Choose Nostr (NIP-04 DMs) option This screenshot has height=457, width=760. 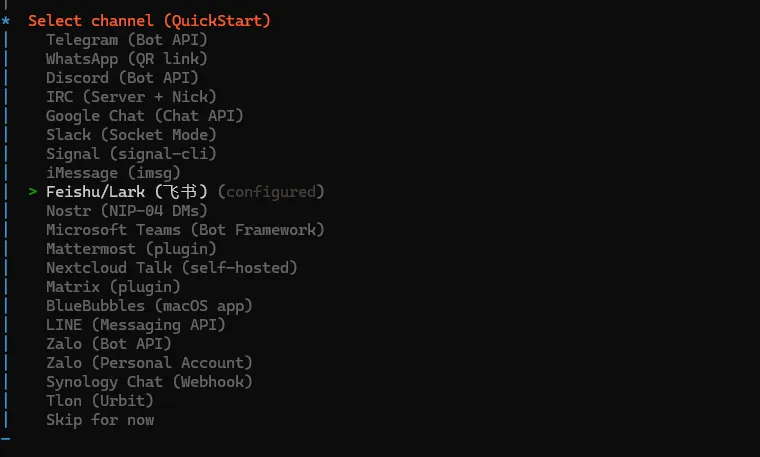(x=126, y=211)
